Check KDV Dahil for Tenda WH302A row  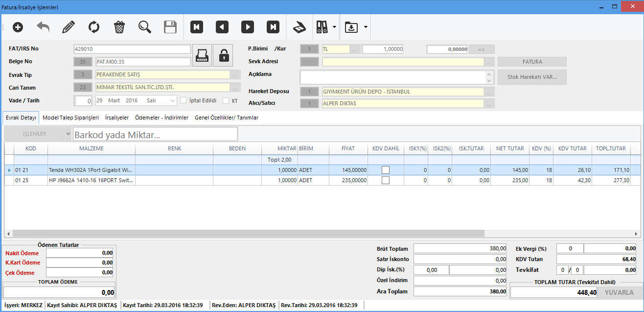click(386, 170)
